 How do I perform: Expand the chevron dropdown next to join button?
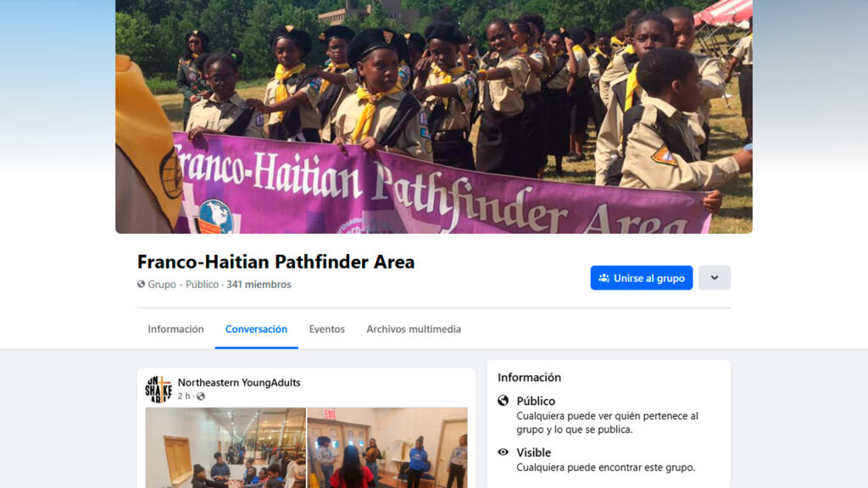(714, 278)
